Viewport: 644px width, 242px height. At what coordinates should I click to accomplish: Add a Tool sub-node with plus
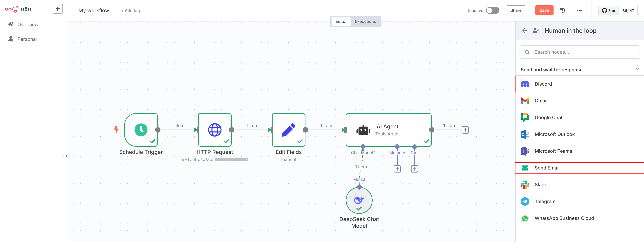(414, 169)
